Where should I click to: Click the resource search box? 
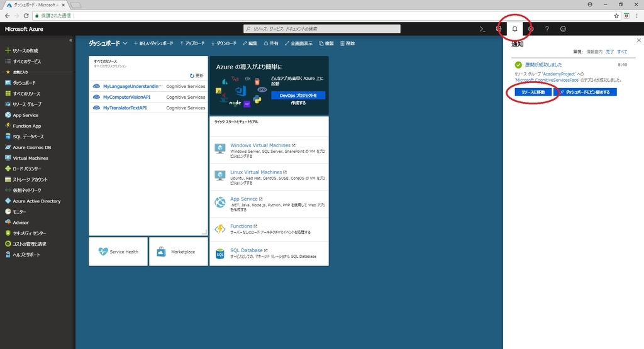pos(322,29)
